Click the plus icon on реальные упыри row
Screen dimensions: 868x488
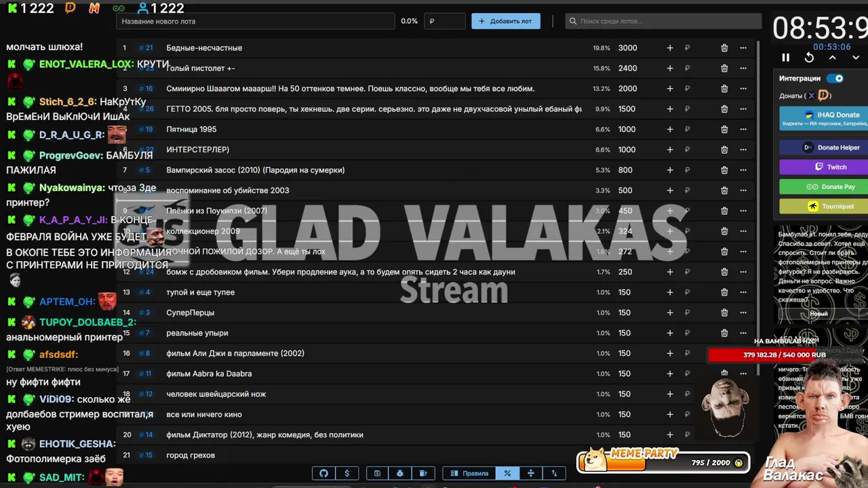click(x=670, y=333)
